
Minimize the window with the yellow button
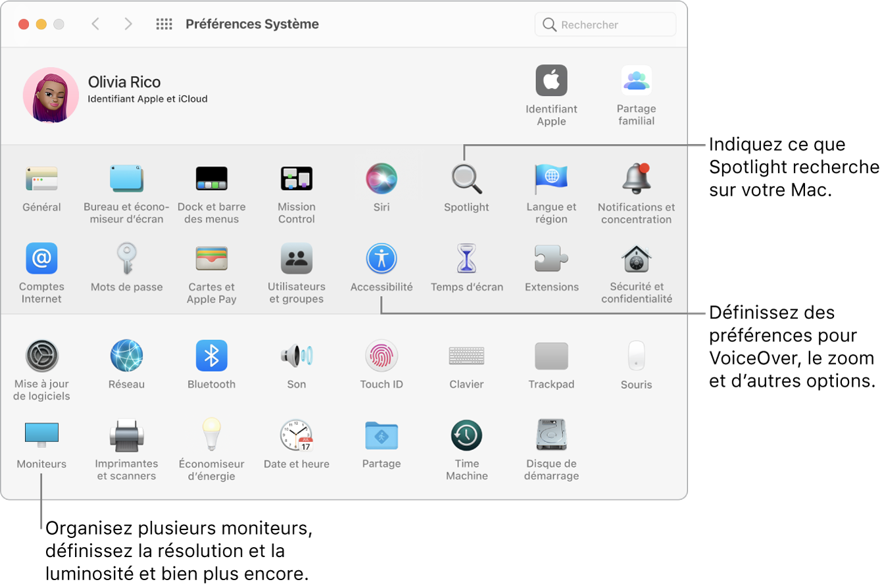click(41, 24)
